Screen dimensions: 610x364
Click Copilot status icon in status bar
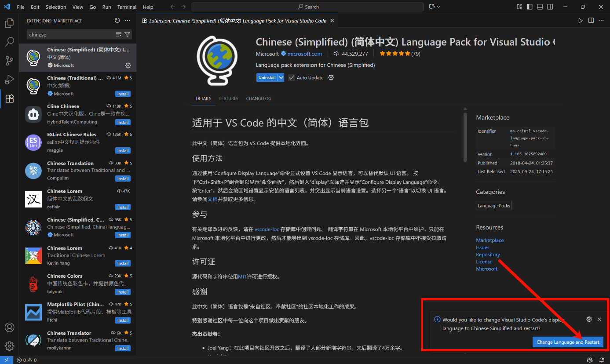point(590,360)
